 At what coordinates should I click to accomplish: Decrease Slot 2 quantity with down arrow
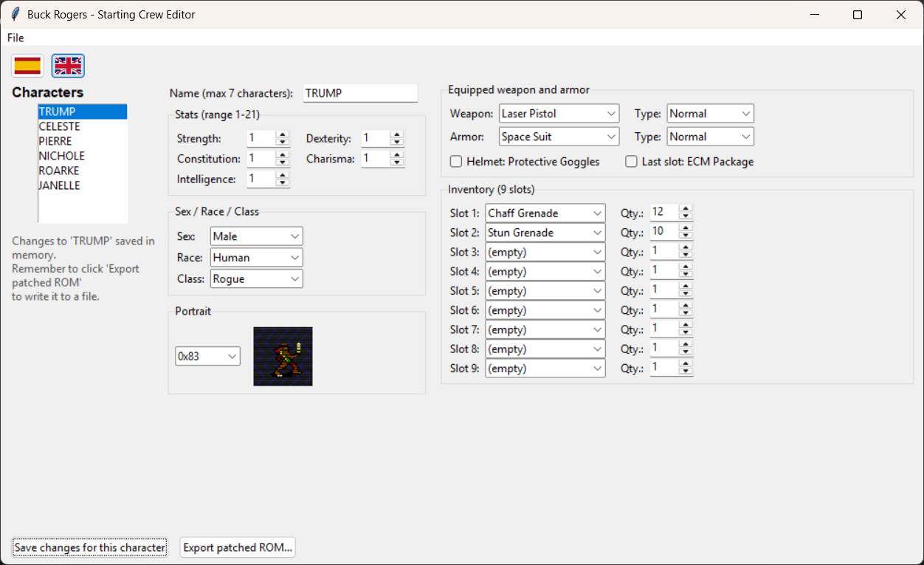pos(686,236)
